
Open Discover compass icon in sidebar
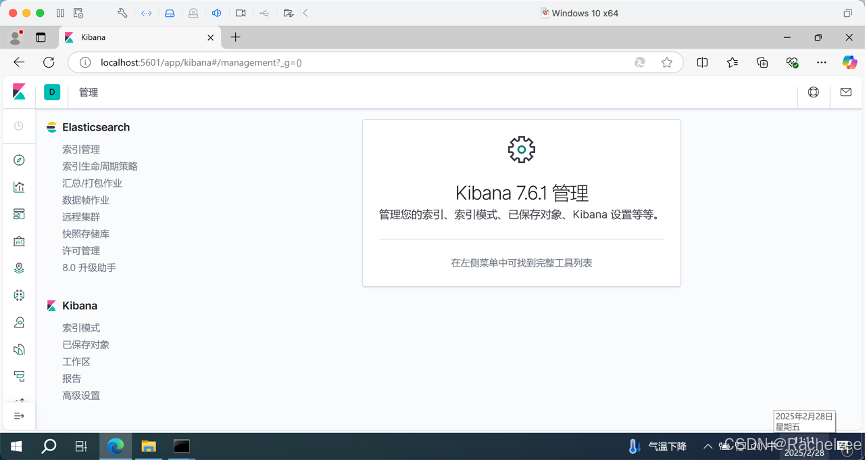(x=19, y=160)
